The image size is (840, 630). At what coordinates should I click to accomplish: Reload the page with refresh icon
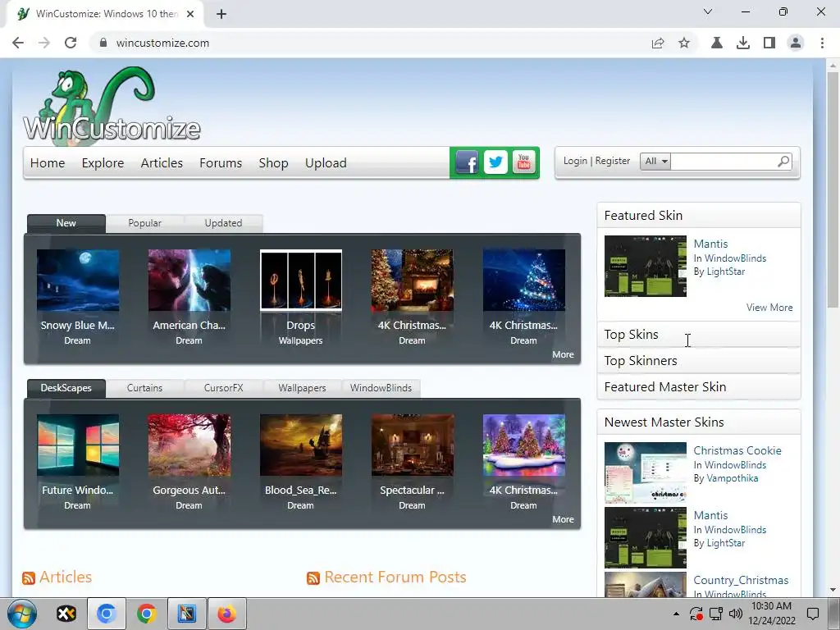coord(71,43)
